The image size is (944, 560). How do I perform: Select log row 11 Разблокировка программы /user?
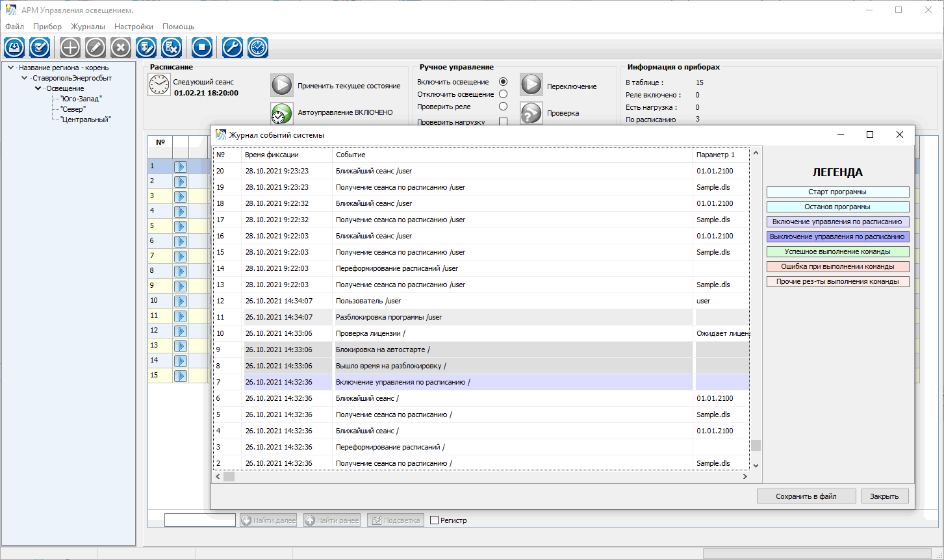(x=481, y=317)
